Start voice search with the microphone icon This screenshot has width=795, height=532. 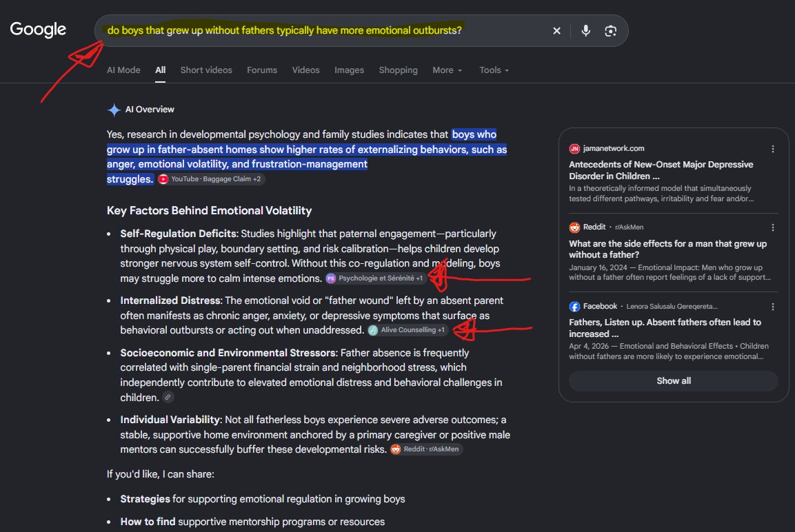pyautogui.click(x=585, y=31)
